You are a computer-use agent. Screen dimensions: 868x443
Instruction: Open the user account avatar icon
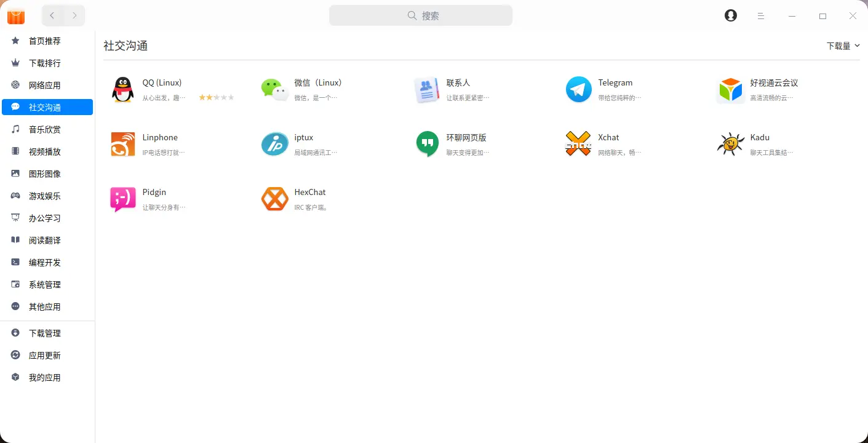731,16
